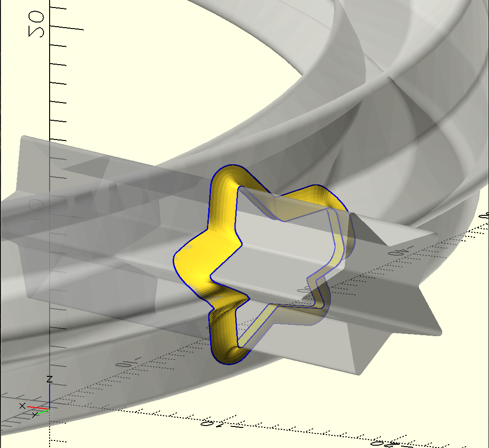Click the Y label on the axis indicator

[35, 415]
